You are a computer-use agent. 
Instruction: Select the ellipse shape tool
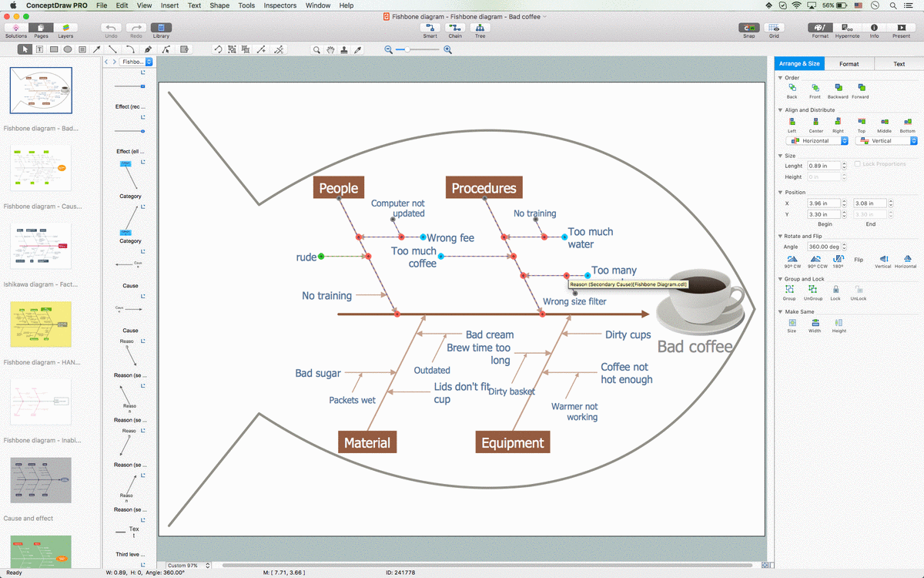pos(68,49)
